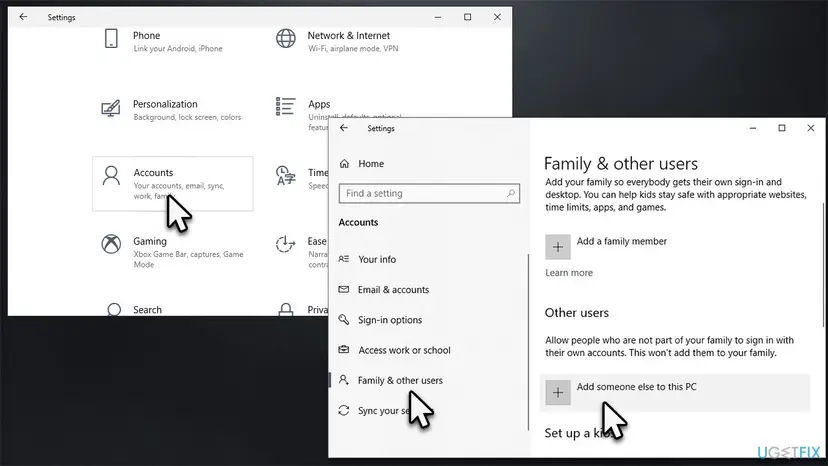Click the Family & other users person icon

[x=344, y=380]
